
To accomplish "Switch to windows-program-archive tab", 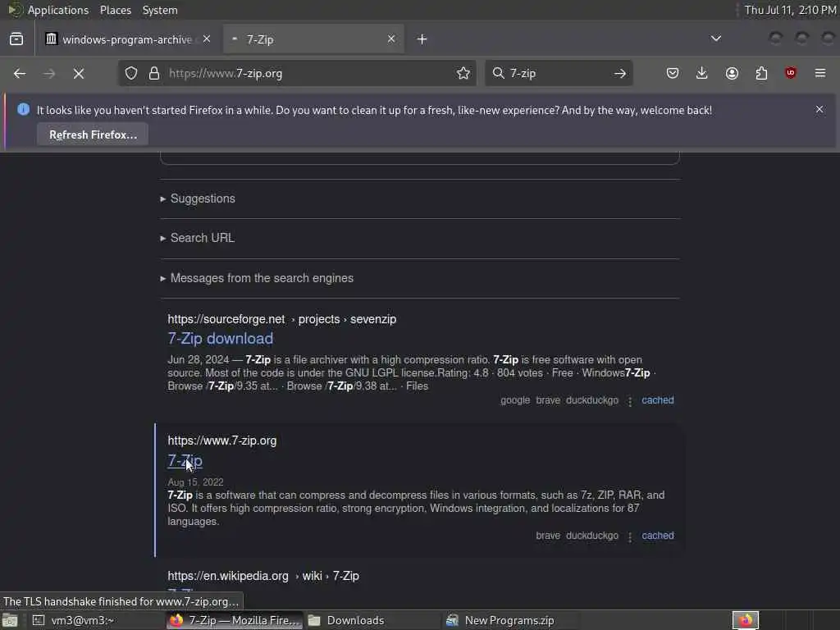I will point(129,39).
